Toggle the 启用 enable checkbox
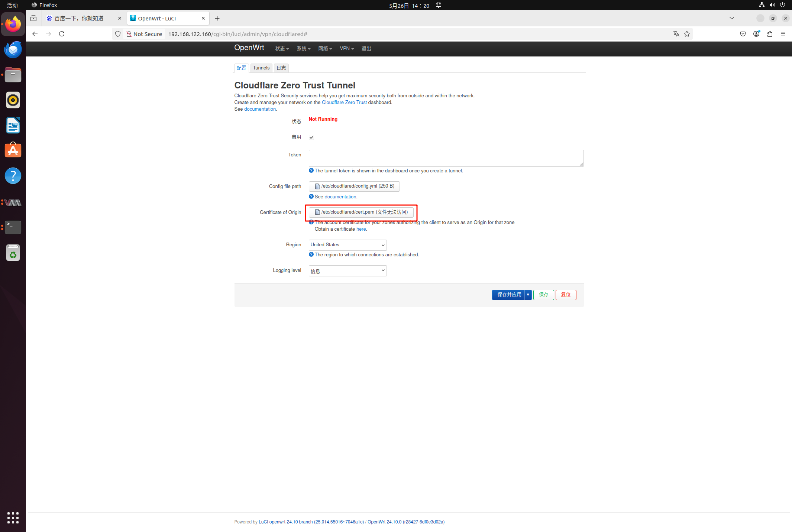792x532 pixels. coord(311,137)
